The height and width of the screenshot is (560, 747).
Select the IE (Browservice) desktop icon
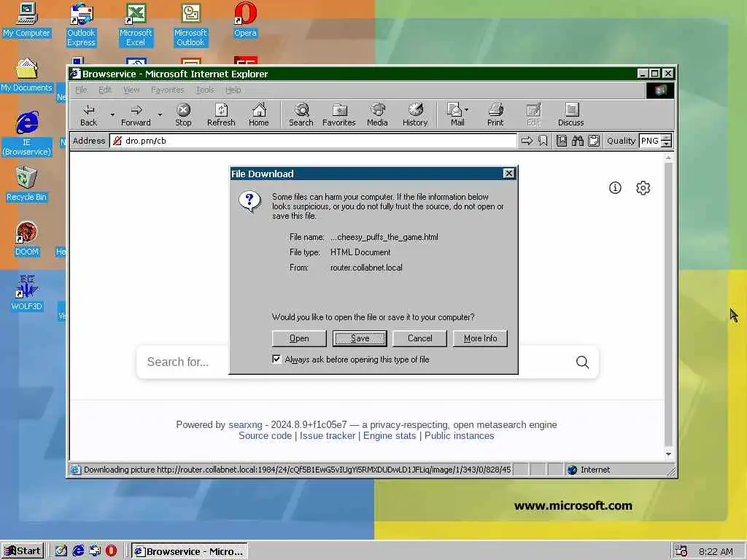(27, 134)
